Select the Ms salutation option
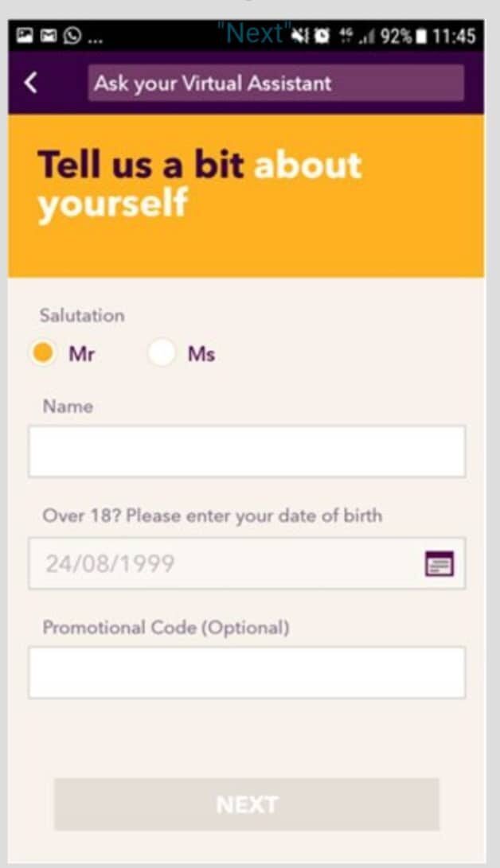 162,353
